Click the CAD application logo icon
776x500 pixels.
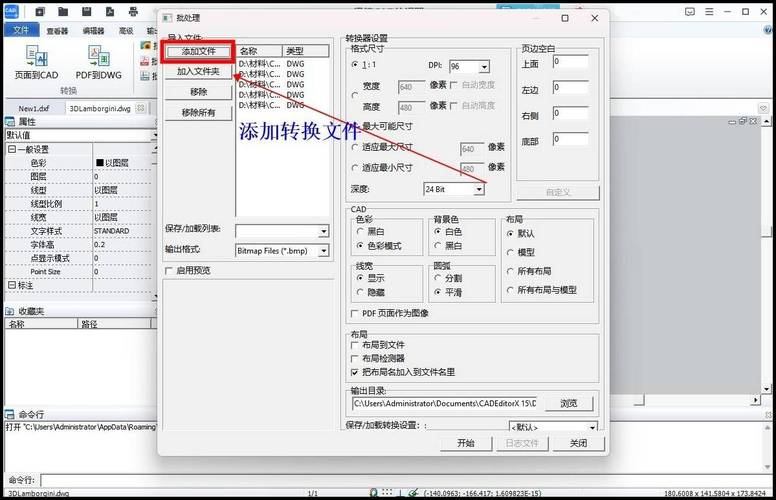11,11
